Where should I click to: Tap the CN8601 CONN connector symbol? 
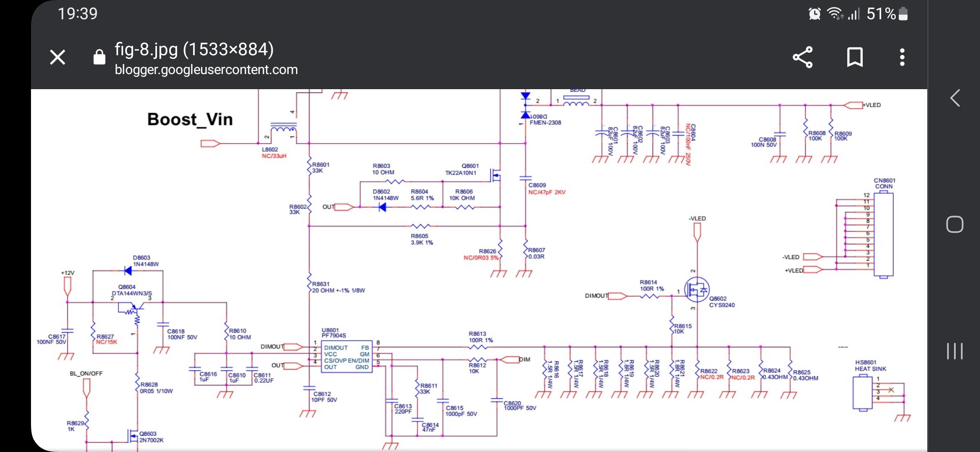883,234
